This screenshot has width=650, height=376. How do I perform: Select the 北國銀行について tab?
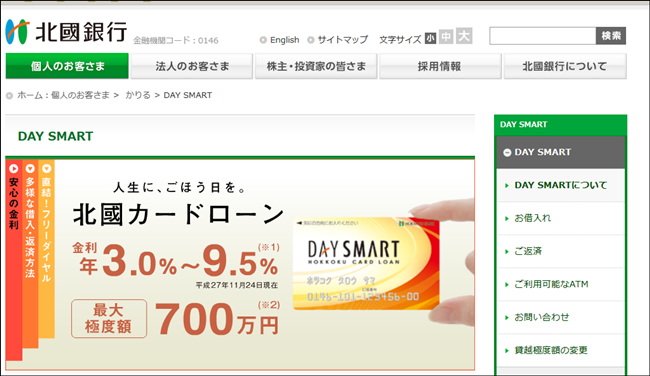(565, 66)
